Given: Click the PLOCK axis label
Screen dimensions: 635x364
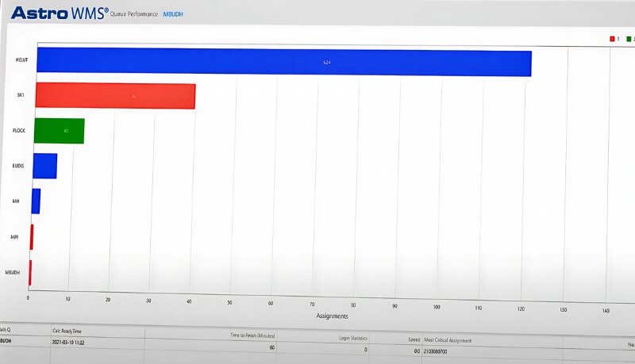Looking at the screenshot, I should [x=20, y=130].
